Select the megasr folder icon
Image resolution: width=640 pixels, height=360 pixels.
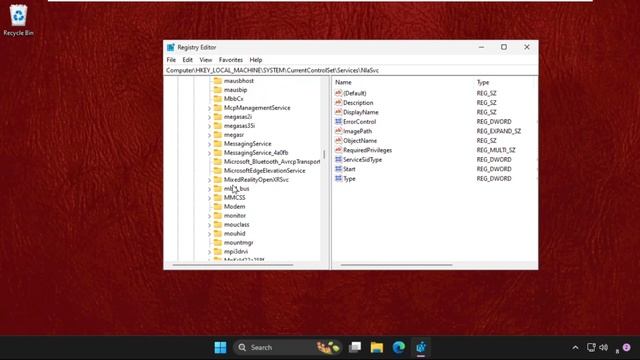pos(218,135)
